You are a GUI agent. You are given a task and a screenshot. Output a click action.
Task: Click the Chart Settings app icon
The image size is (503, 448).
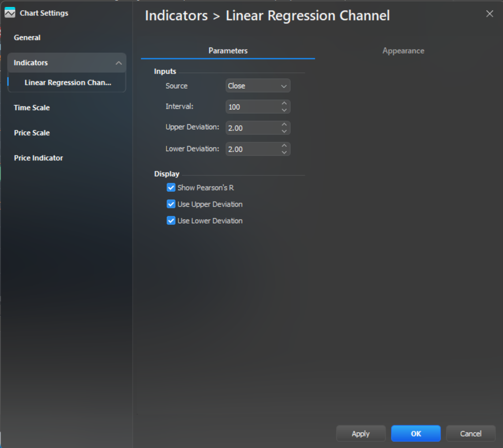(10, 13)
